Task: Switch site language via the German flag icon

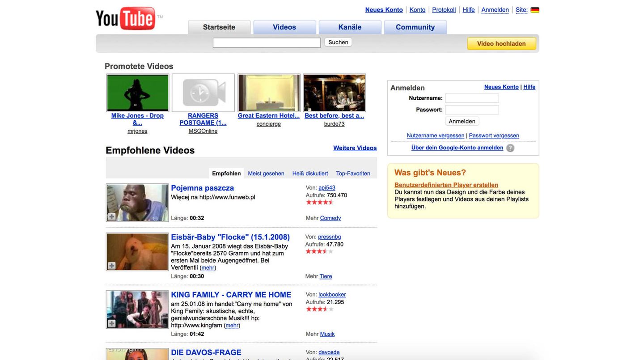Action: (x=535, y=9)
